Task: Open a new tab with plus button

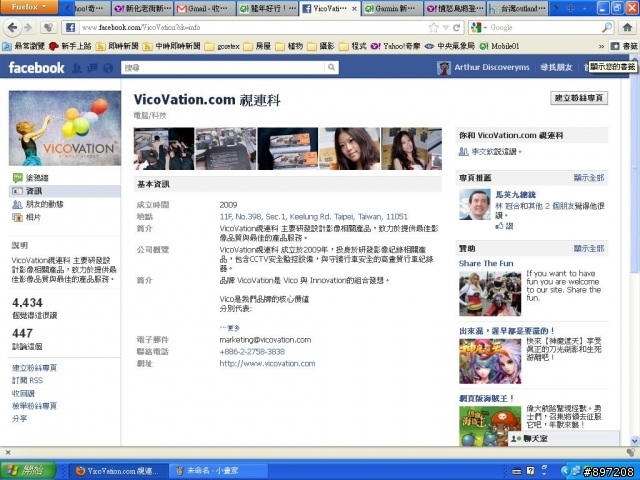Action: point(571,8)
